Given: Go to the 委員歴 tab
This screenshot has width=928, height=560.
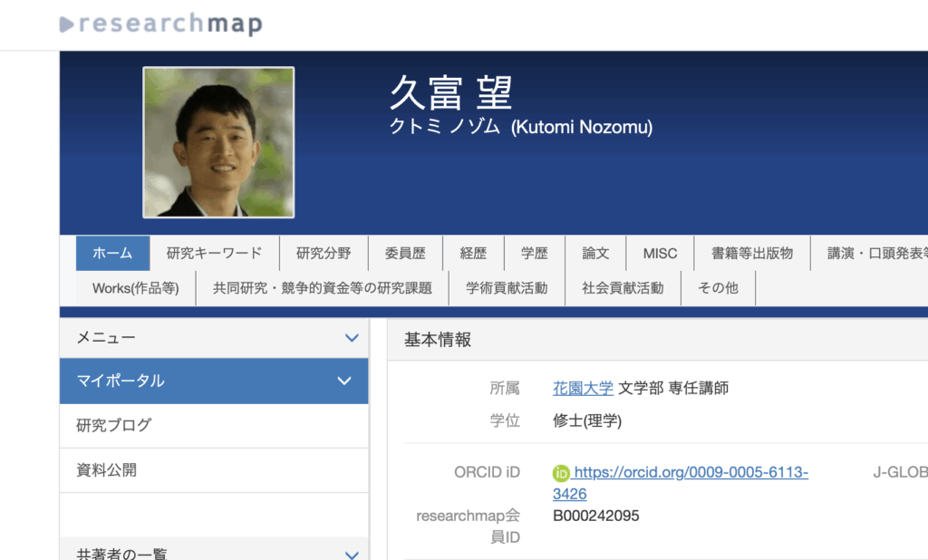Looking at the screenshot, I should pos(405,254).
